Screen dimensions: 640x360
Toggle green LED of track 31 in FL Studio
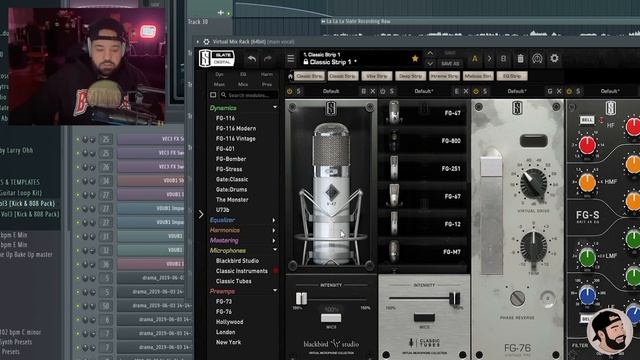(78, 236)
